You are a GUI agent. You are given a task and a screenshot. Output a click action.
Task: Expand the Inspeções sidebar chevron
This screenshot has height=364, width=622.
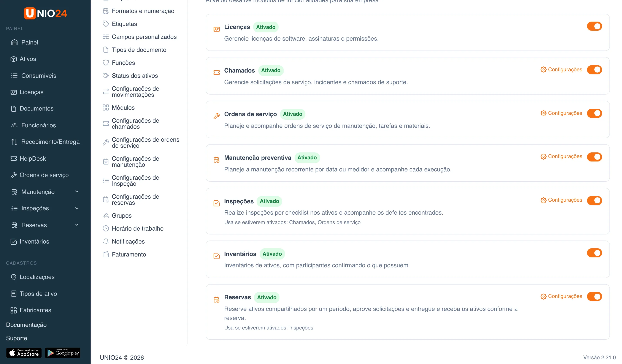77,208
